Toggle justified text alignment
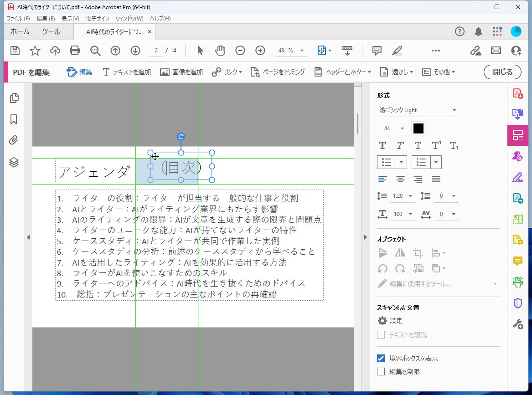532x395 pixels. point(435,179)
